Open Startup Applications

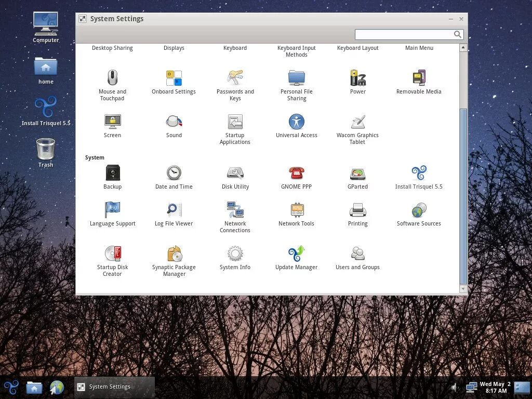click(x=235, y=129)
